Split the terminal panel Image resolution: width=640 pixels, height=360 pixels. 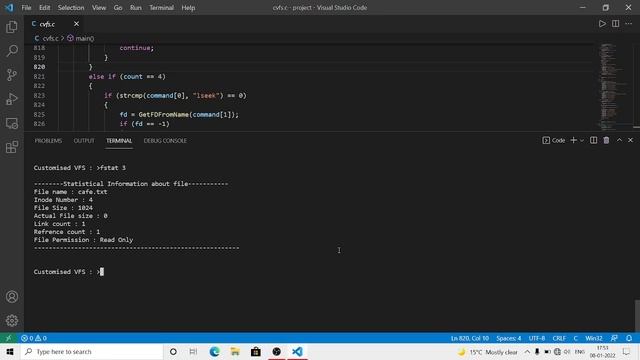(593, 140)
